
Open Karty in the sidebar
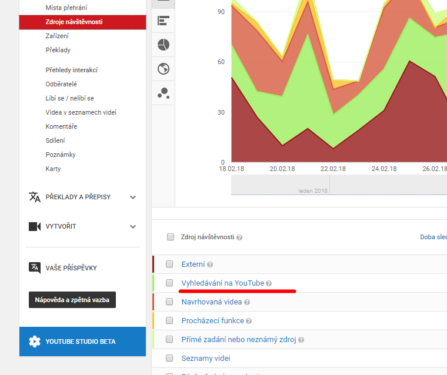click(53, 169)
